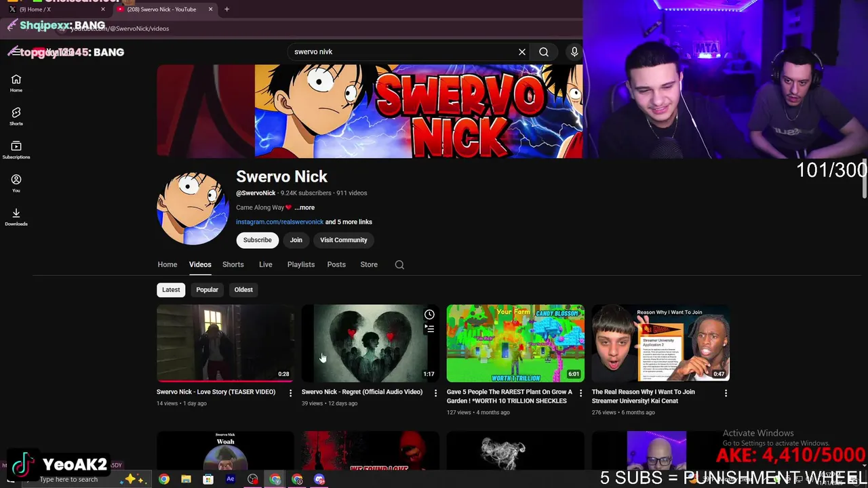Screen dimensions: 868x488
Task: Open the channel Playlists tab
Action: [301, 264]
